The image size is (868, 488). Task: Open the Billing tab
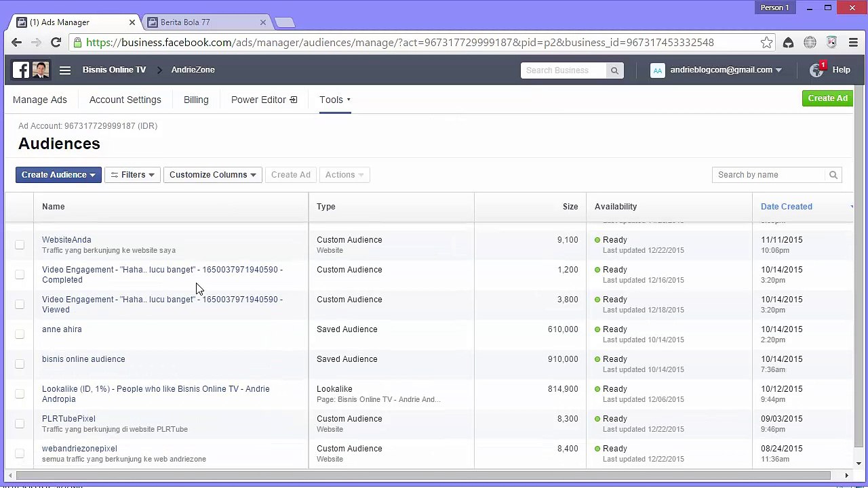pos(196,100)
